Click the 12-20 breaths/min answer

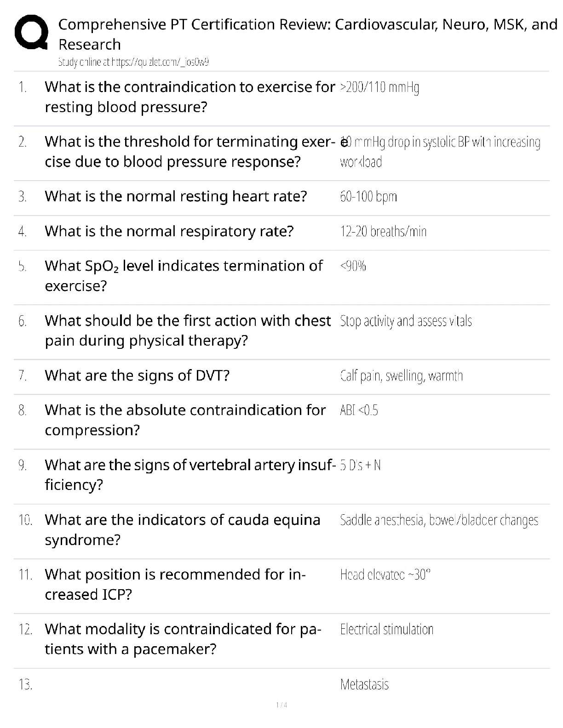click(383, 231)
